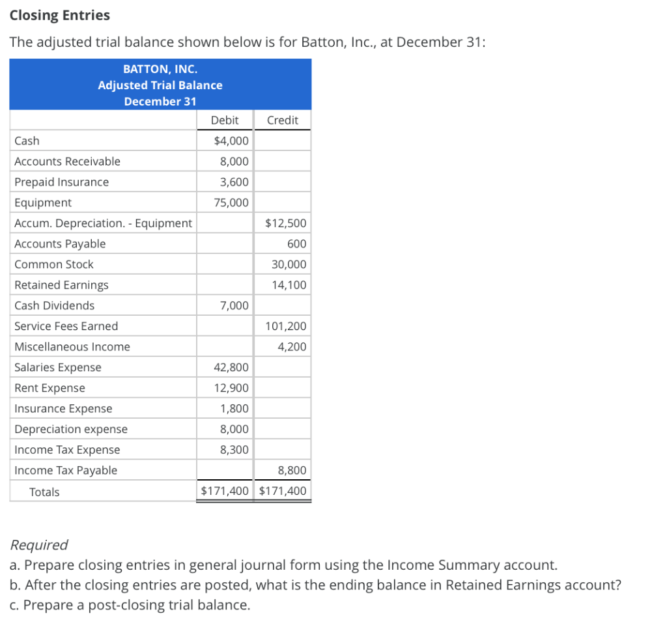Select the 42,800 Salaries Expense debit
The height and width of the screenshot is (644, 667).
pyautogui.click(x=231, y=367)
